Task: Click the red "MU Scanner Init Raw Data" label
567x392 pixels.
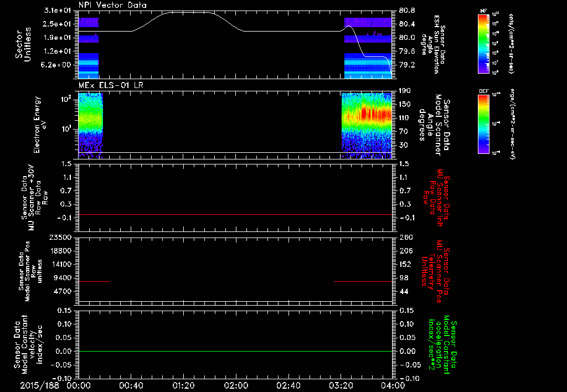Action: [437, 198]
